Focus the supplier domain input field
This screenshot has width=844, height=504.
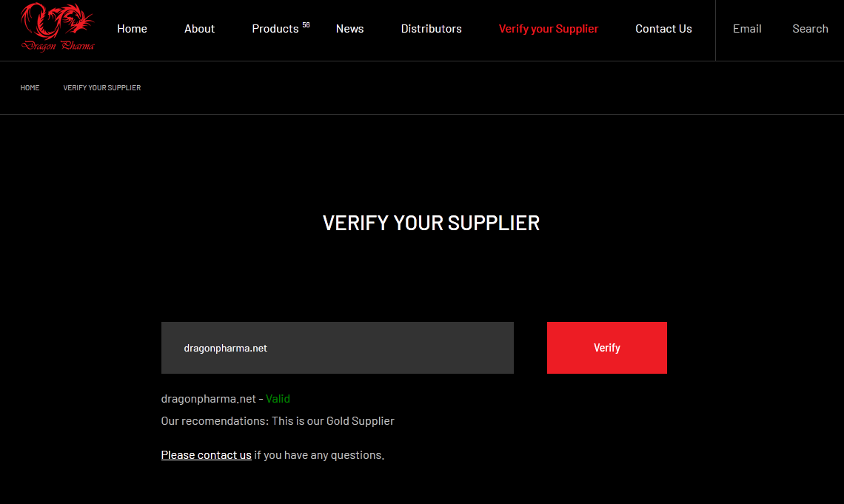338,348
